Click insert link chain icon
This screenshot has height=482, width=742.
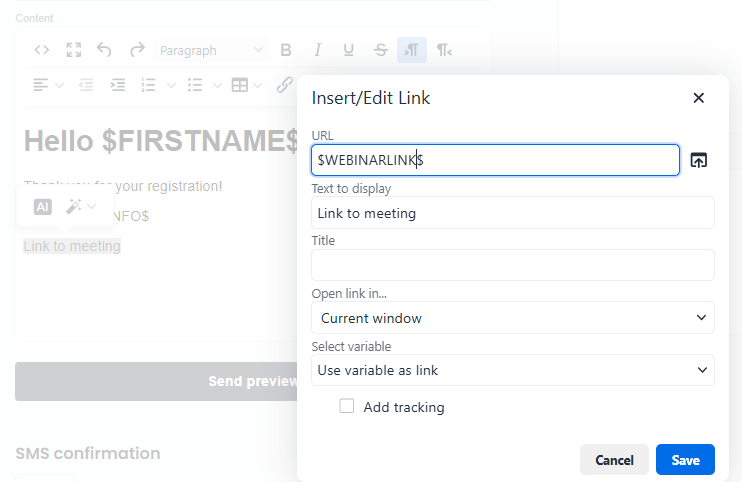point(284,85)
